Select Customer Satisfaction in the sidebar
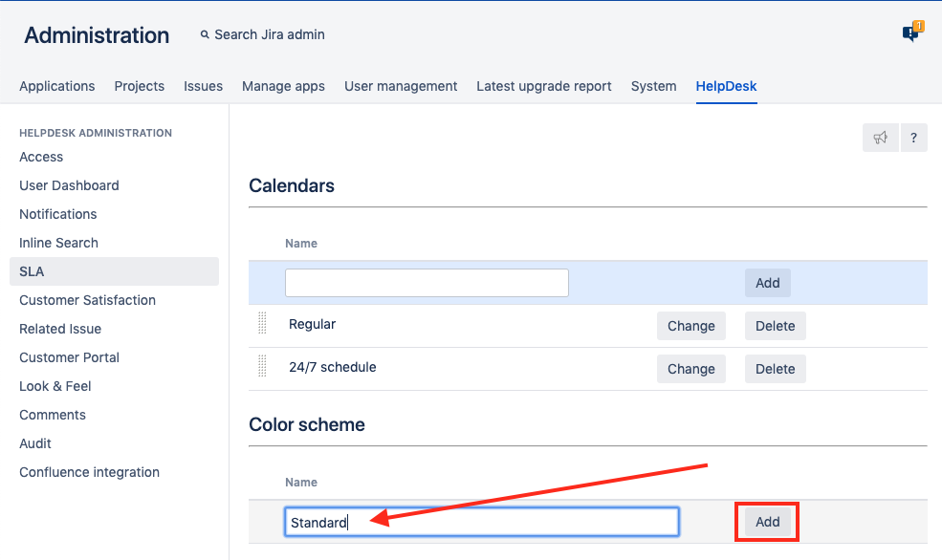942x560 pixels. [87, 300]
